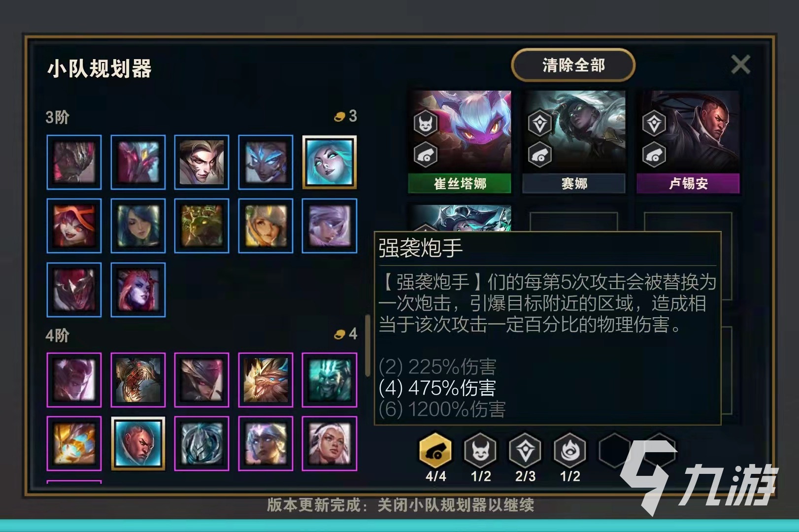Select the teal bearded champion in 4阶
Image resolution: width=799 pixels, height=532 pixels.
point(329,380)
